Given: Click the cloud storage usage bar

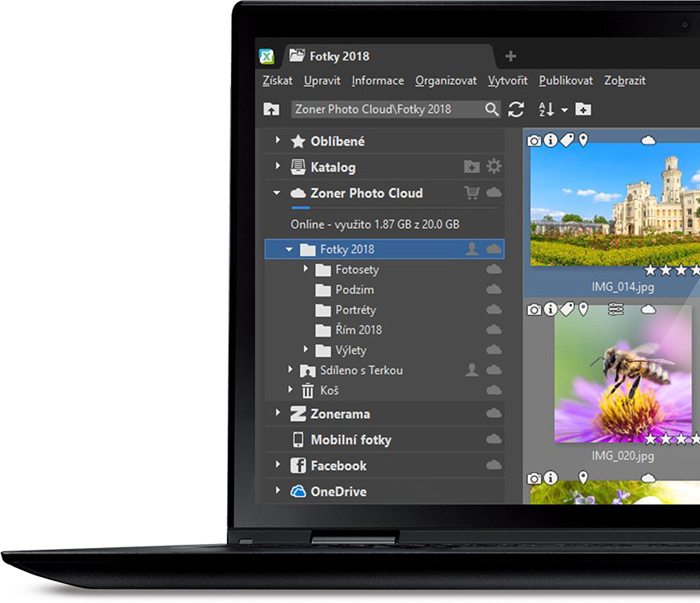Looking at the screenshot, I should click(395, 207).
